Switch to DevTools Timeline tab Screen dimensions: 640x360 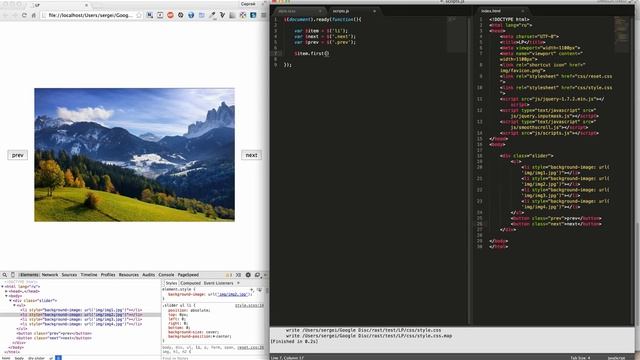pyautogui.click(x=89, y=275)
